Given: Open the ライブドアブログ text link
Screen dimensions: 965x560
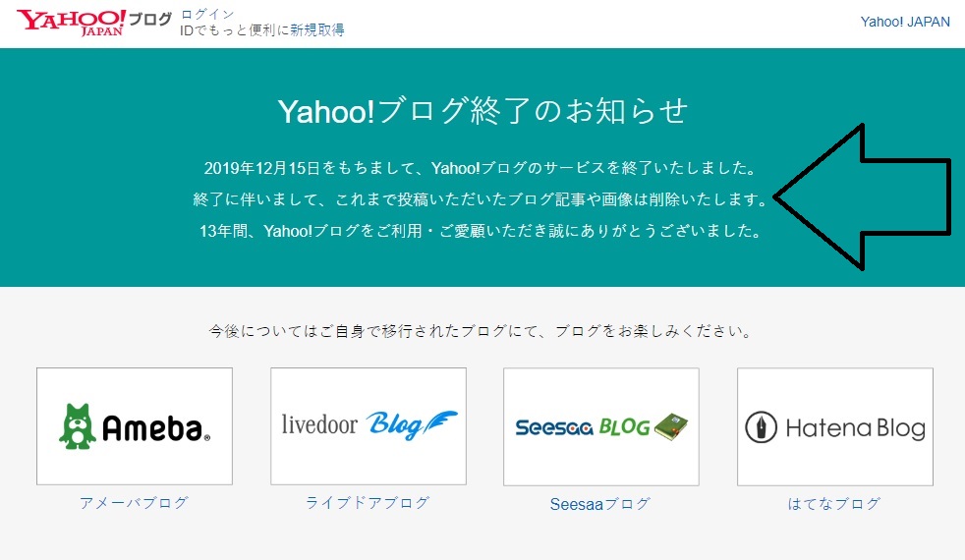Looking at the screenshot, I should coord(369,503).
